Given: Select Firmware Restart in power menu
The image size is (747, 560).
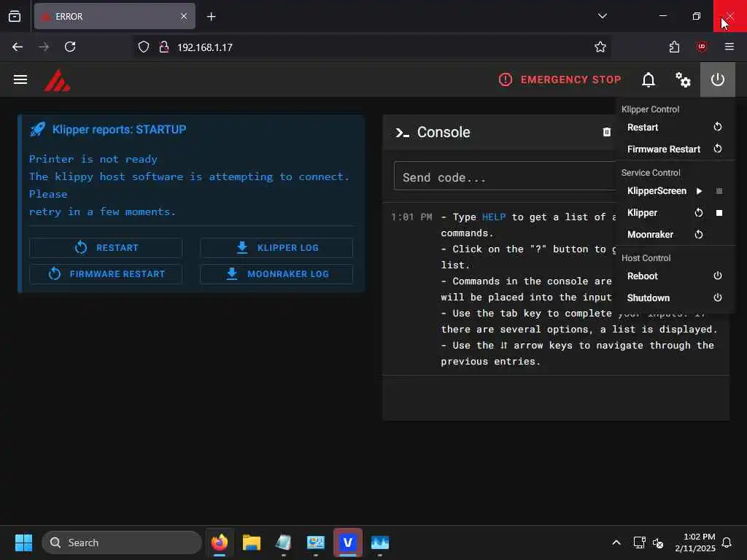Looking at the screenshot, I should (x=675, y=149).
